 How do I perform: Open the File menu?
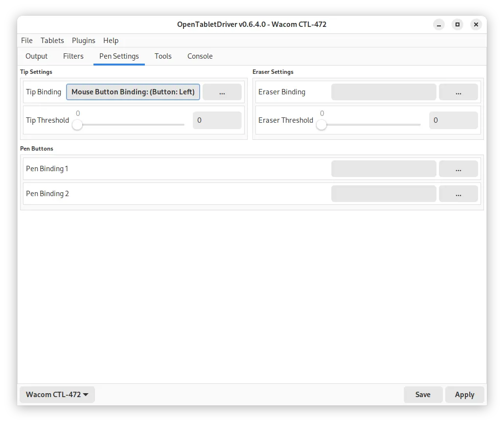27,41
